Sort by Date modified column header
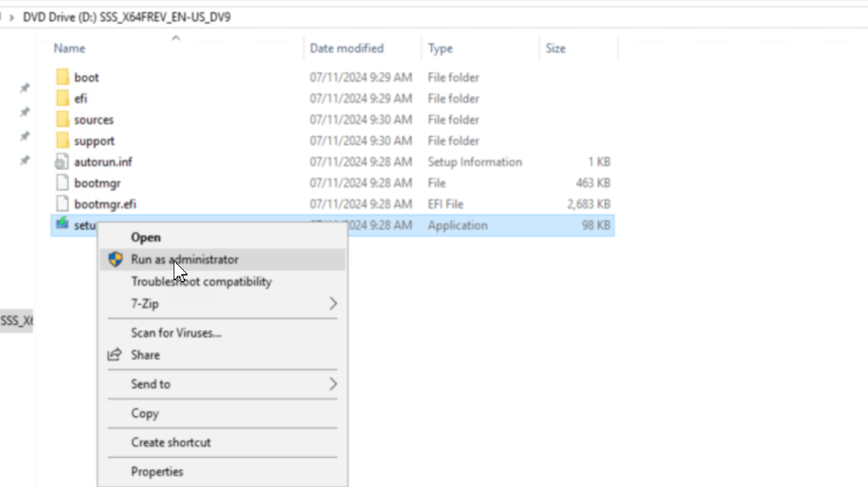The width and height of the screenshot is (868, 487). pyautogui.click(x=346, y=49)
